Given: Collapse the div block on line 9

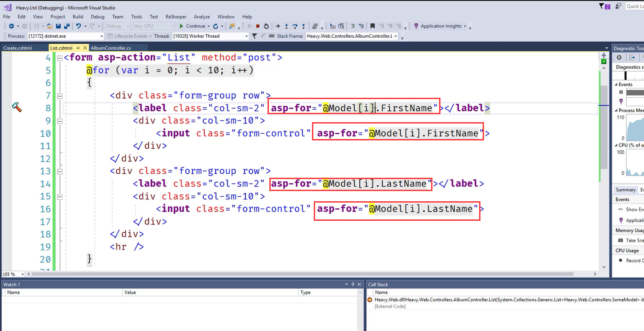Looking at the screenshot, I should pyautogui.click(x=60, y=121).
